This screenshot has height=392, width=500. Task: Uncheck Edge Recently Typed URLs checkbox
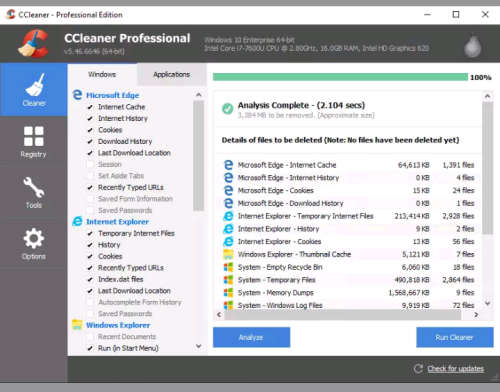tap(90, 187)
